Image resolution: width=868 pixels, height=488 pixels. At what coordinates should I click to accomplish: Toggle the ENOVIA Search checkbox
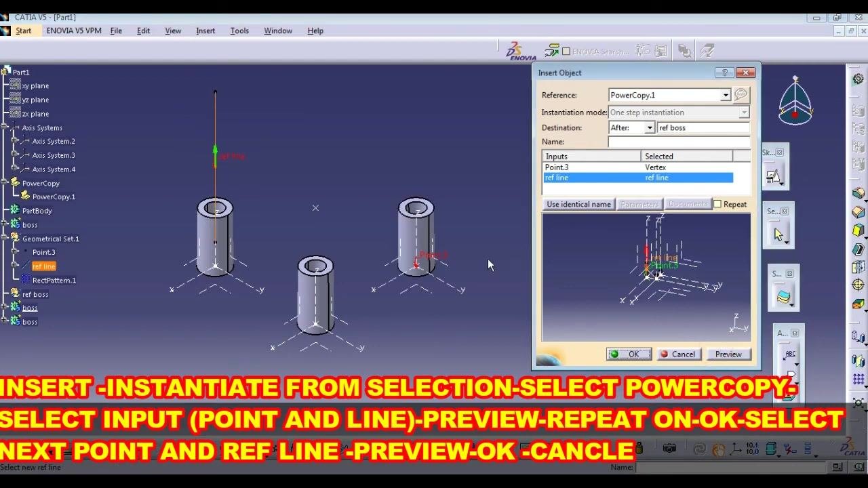tap(566, 52)
